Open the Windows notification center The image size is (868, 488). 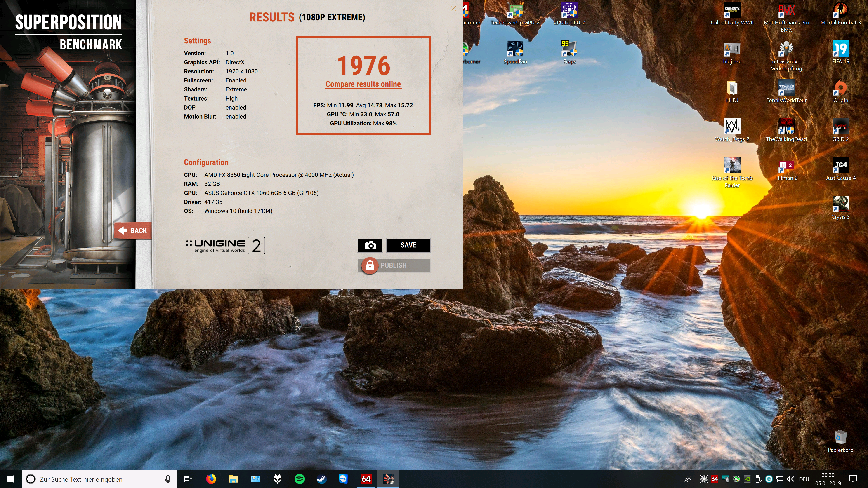coord(853,479)
